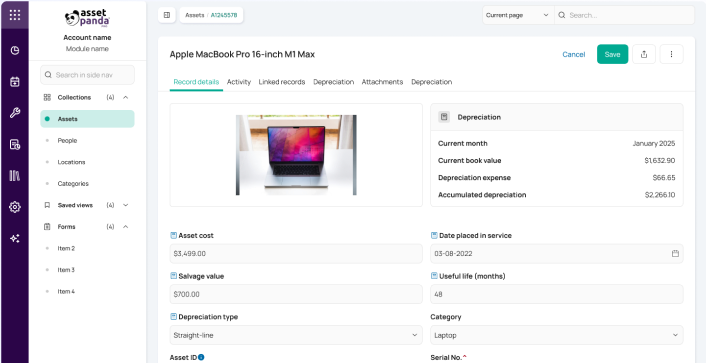The width and height of the screenshot is (706, 363).
Task: Open the settings gear icon
Action: pyautogui.click(x=14, y=207)
